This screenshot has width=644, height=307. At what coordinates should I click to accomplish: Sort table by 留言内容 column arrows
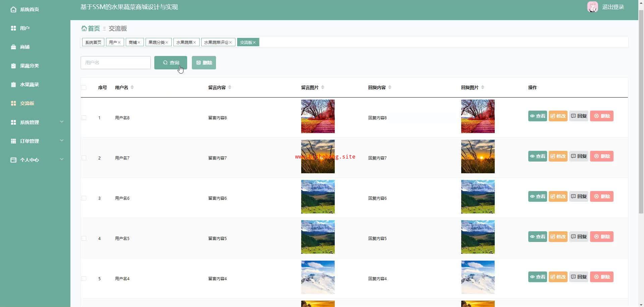click(x=230, y=87)
